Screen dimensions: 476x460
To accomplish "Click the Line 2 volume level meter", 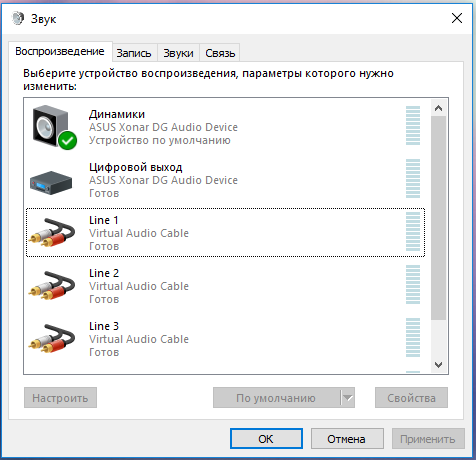I will click(413, 285).
